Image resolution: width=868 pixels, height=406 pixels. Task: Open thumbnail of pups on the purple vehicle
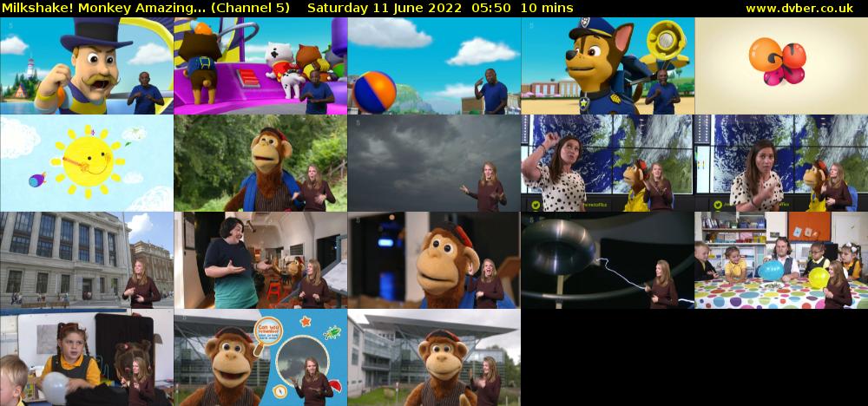pos(260,66)
